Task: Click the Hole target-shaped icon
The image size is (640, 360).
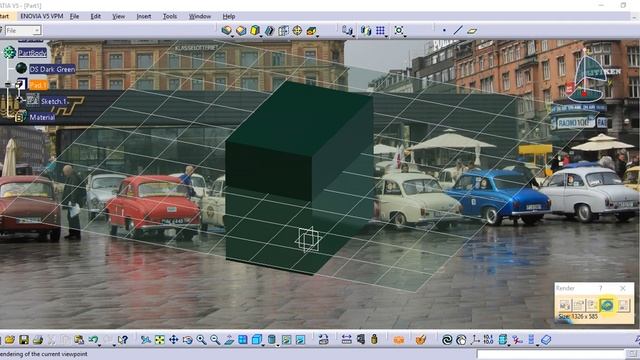Action: tap(297, 30)
